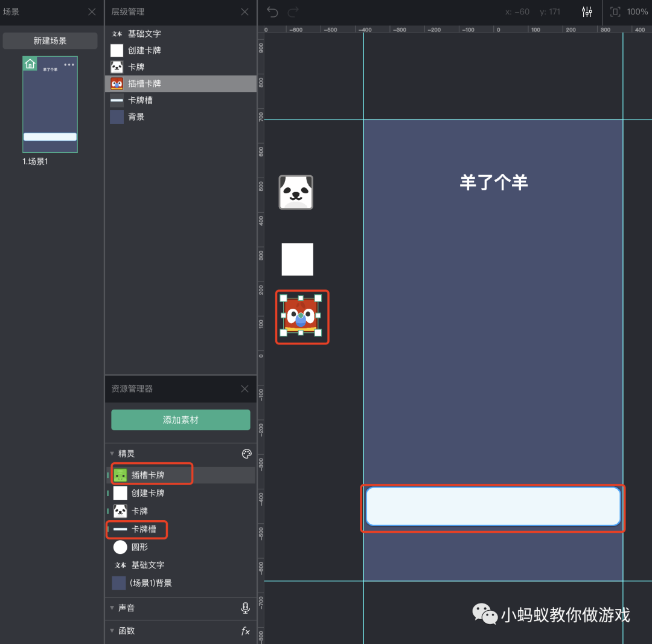Select 圆形 sprite in 资源管理器
This screenshot has width=652, height=644.
click(x=181, y=547)
